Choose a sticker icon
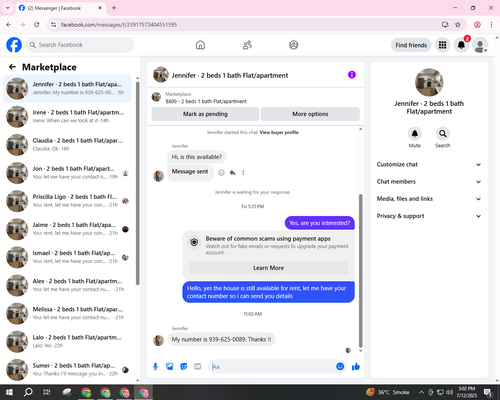 [x=184, y=367]
